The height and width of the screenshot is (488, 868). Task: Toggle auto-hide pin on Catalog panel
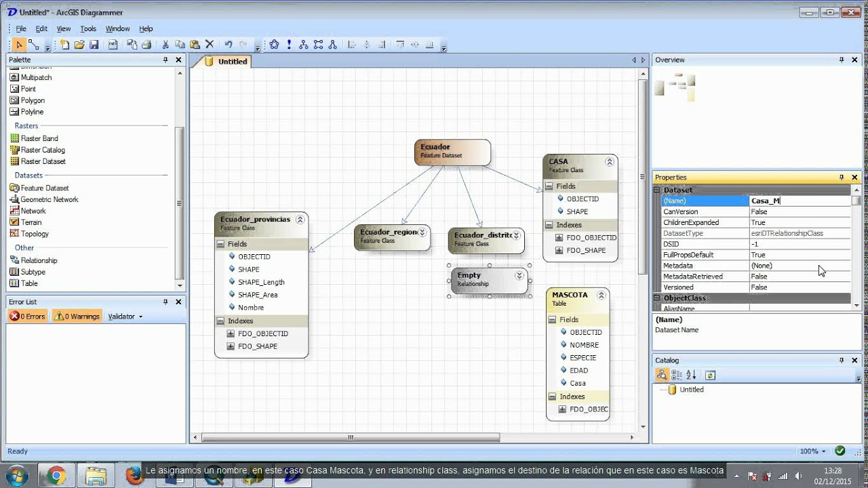tap(842, 360)
